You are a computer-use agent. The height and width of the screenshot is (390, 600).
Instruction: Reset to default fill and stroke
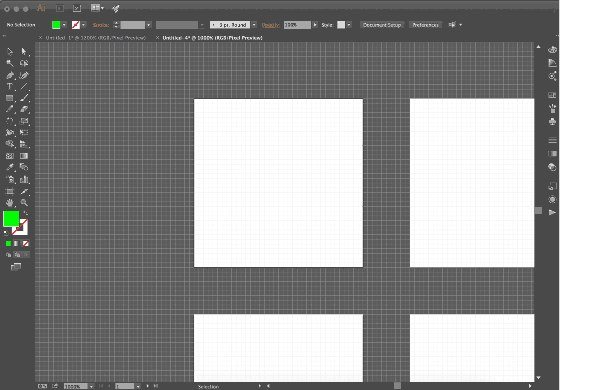[5, 232]
